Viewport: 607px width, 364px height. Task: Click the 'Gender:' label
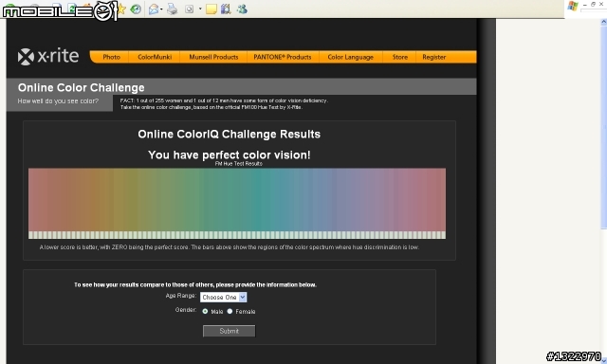[x=186, y=310]
